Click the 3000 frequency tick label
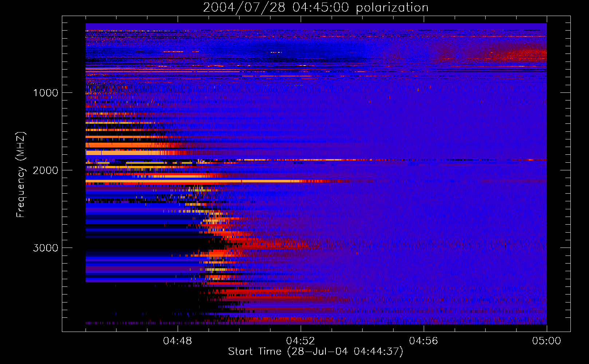 (46, 248)
